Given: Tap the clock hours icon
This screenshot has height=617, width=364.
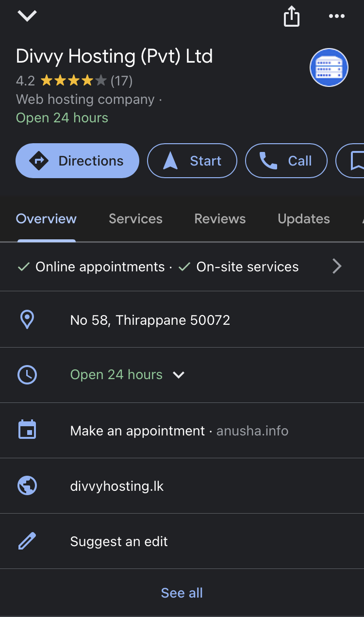Looking at the screenshot, I should tap(27, 375).
